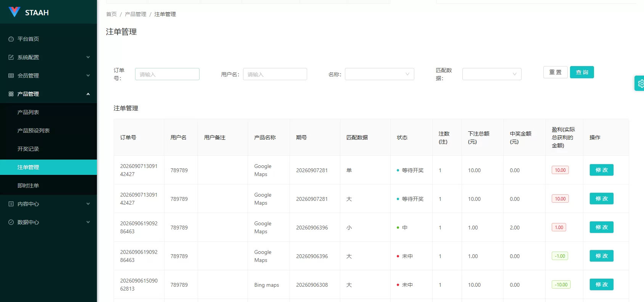
Task: Open 产品预设列表 menu item
Action: pyautogui.click(x=48, y=131)
